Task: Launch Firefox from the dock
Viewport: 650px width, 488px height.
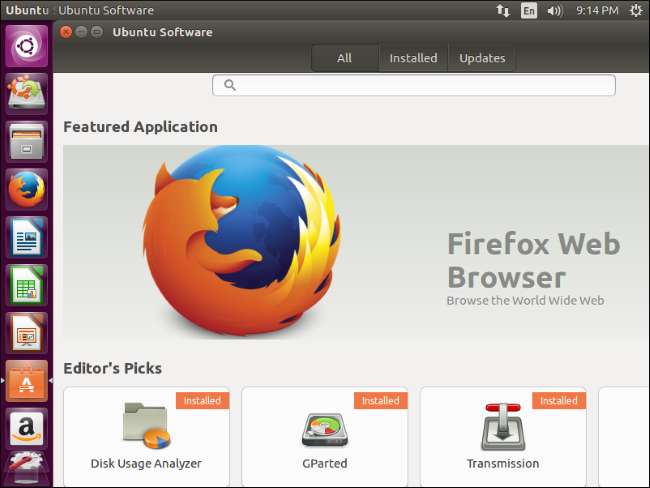Action: 26,189
